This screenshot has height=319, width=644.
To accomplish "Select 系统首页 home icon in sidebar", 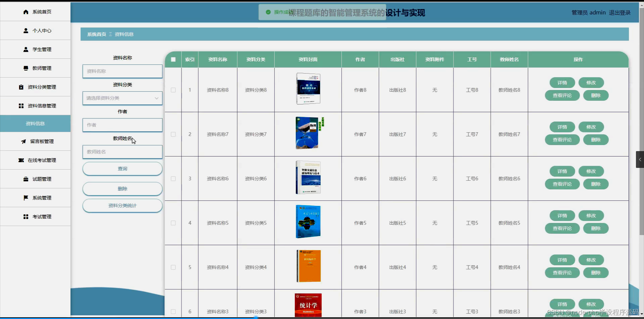I will pos(25,12).
